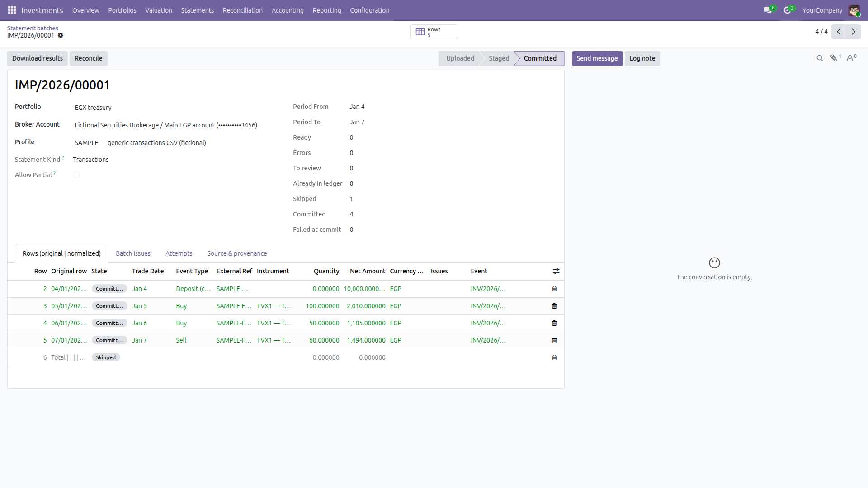Open the Reconciliation menu
The width and height of the screenshot is (868, 488).
click(242, 10)
